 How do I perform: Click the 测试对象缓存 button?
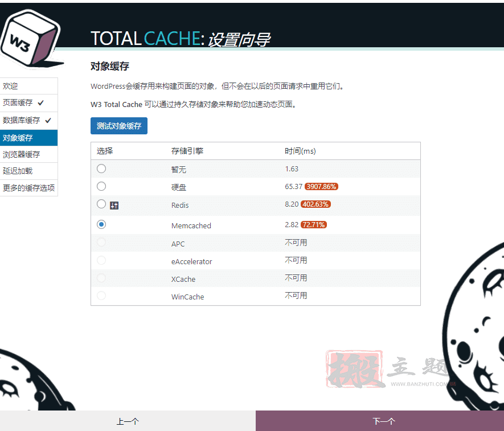[119, 126]
